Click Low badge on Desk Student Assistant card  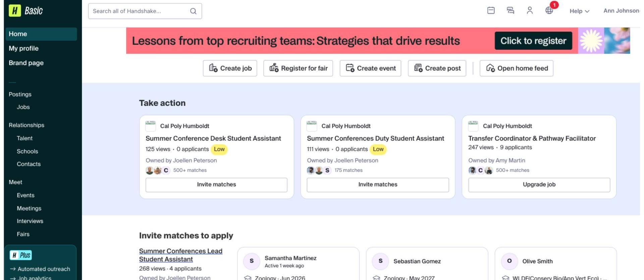coord(219,149)
